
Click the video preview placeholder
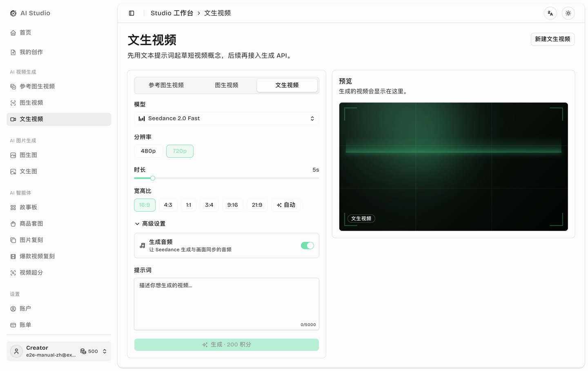pos(454,167)
